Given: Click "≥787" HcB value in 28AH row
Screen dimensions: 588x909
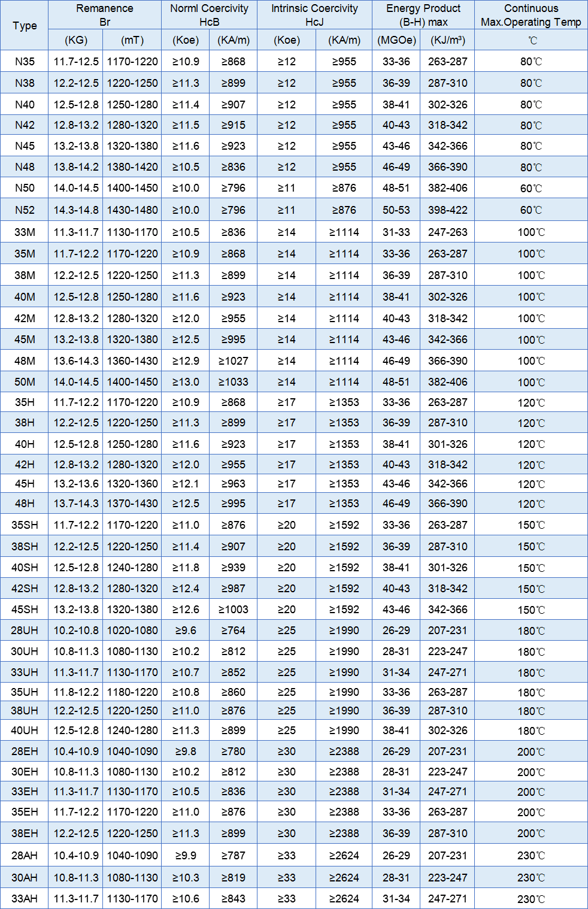Looking at the screenshot, I should 233,855.
